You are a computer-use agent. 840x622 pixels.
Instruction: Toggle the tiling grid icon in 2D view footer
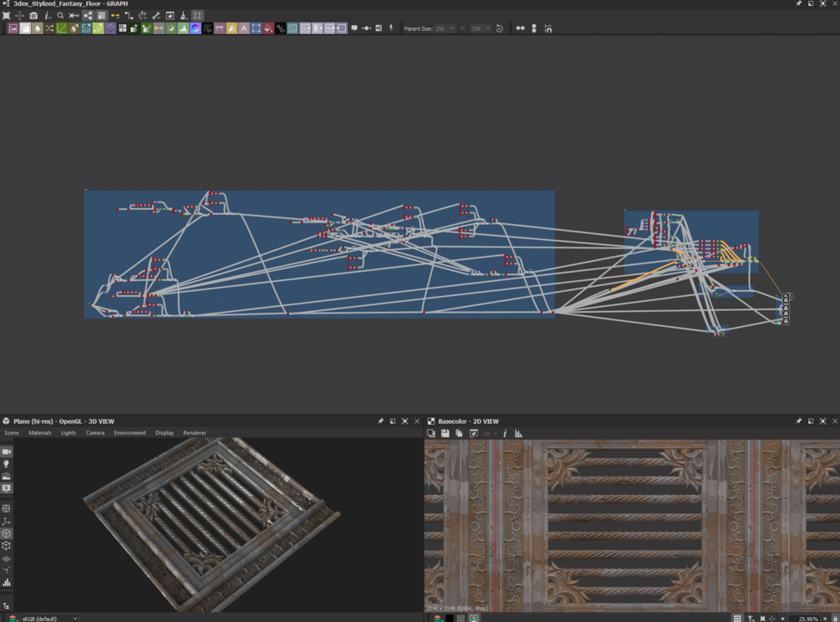tap(737, 619)
